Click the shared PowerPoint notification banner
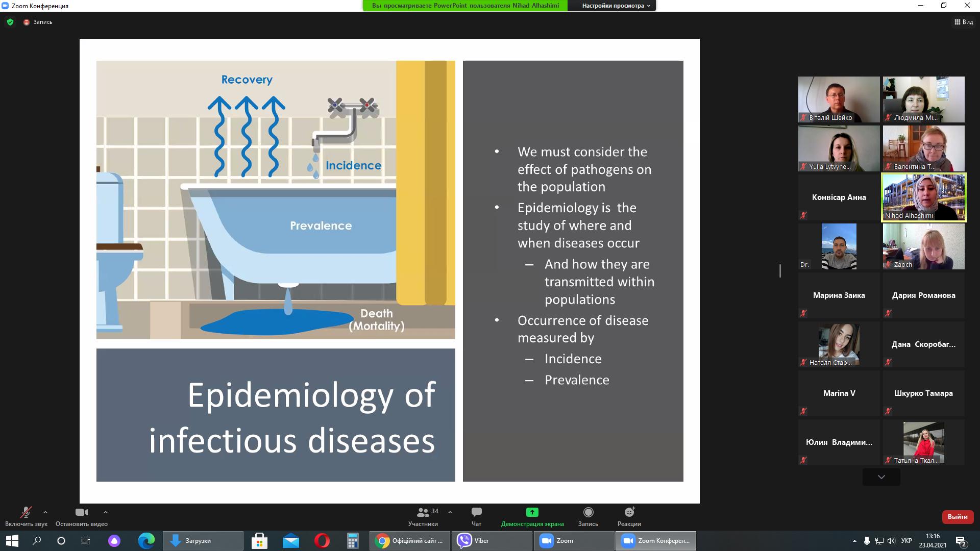 pyautogui.click(x=465, y=6)
